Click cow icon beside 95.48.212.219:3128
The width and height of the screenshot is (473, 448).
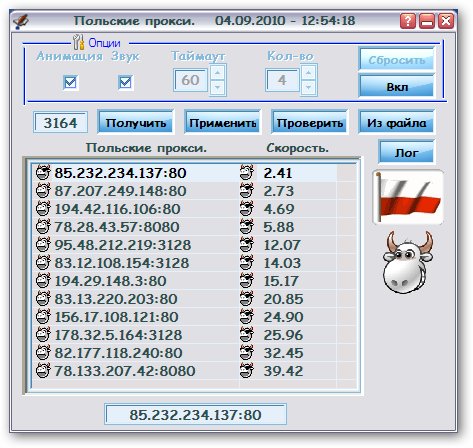[43, 245]
